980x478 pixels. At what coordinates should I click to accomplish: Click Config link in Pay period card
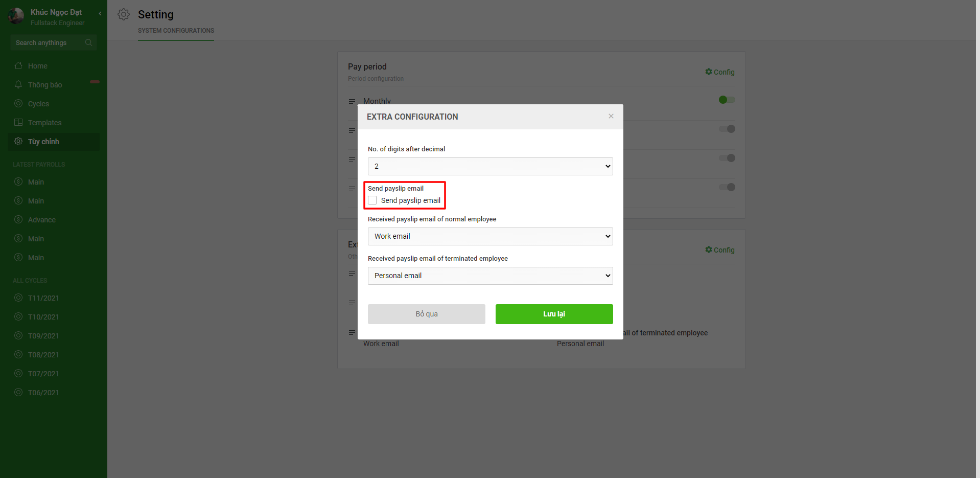pyautogui.click(x=720, y=72)
